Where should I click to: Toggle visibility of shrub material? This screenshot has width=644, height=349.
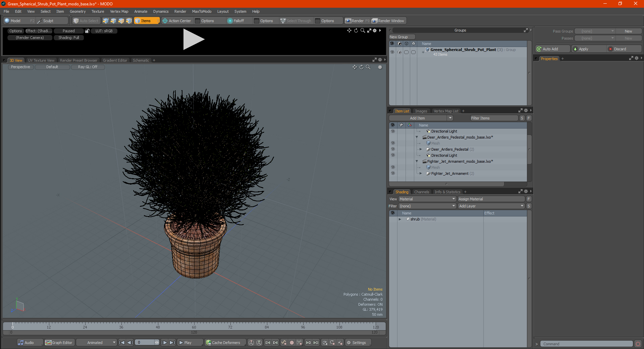393,219
